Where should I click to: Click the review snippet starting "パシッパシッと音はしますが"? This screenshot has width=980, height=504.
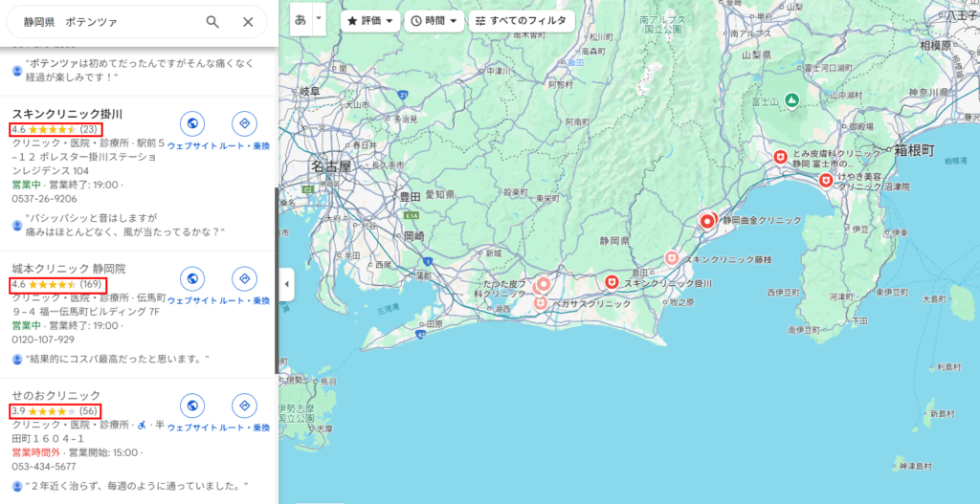click(x=125, y=225)
